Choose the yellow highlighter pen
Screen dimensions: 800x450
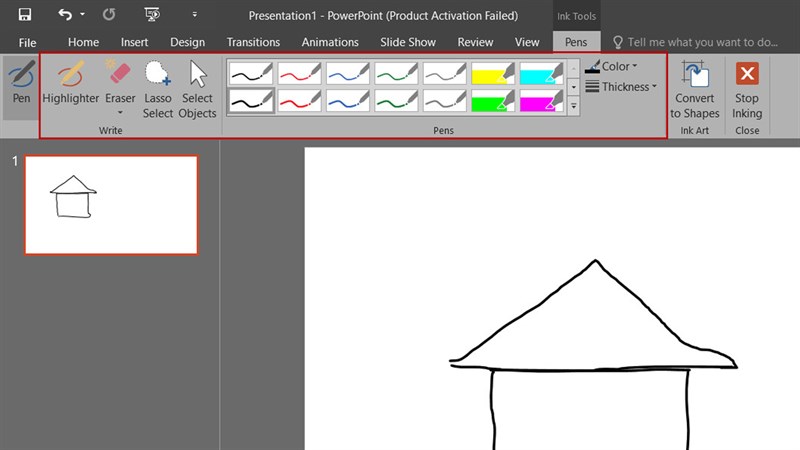493,73
